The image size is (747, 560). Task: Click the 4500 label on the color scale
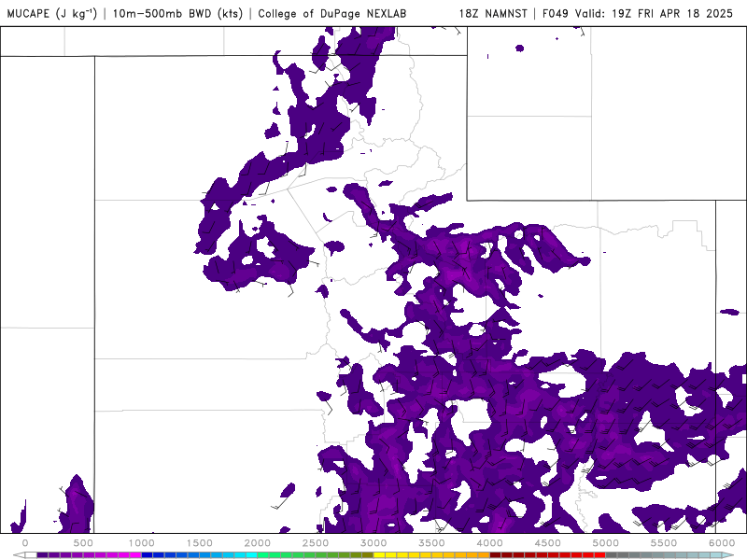click(547, 543)
